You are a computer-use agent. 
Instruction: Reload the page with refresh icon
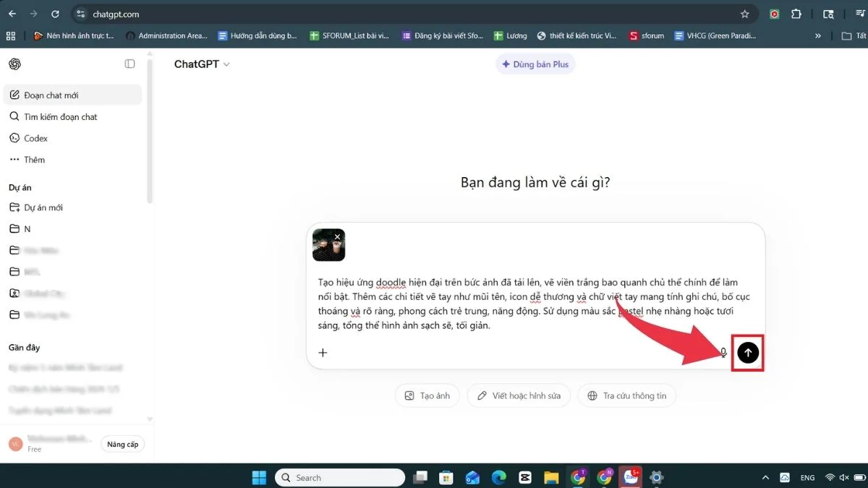55,14
